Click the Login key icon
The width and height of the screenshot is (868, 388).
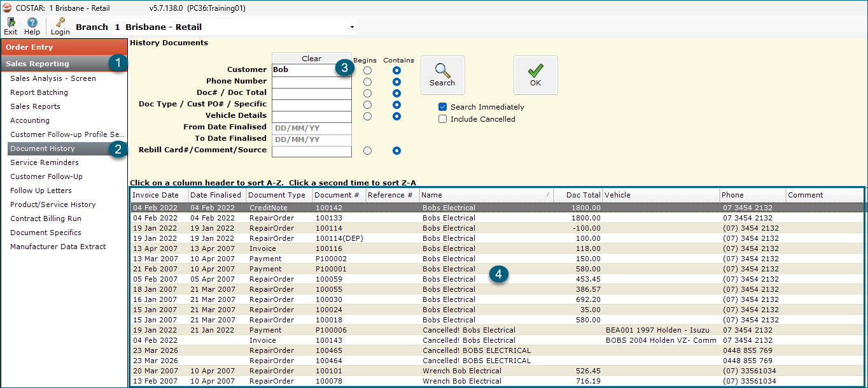(x=60, y=27)
